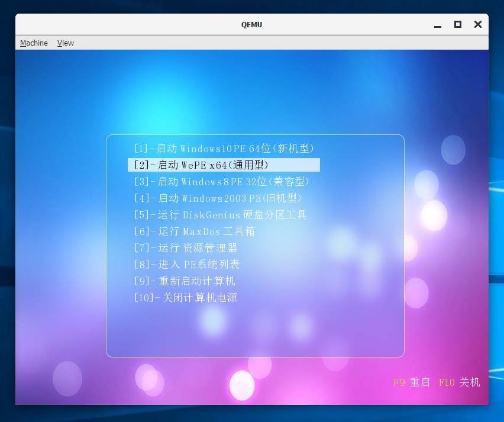Choose entry [3] Windows8 PE 32位
The height and width of the screenshot is (422, 504).
point(221,182)
